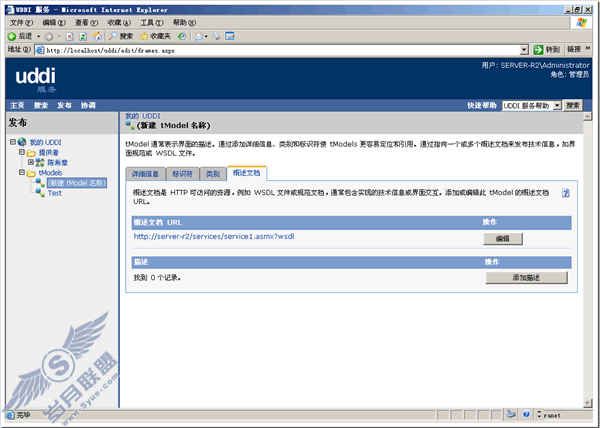The image size is (600, 428).
Task: Switch to the 类别 tab
Action: tap(213, 174)
